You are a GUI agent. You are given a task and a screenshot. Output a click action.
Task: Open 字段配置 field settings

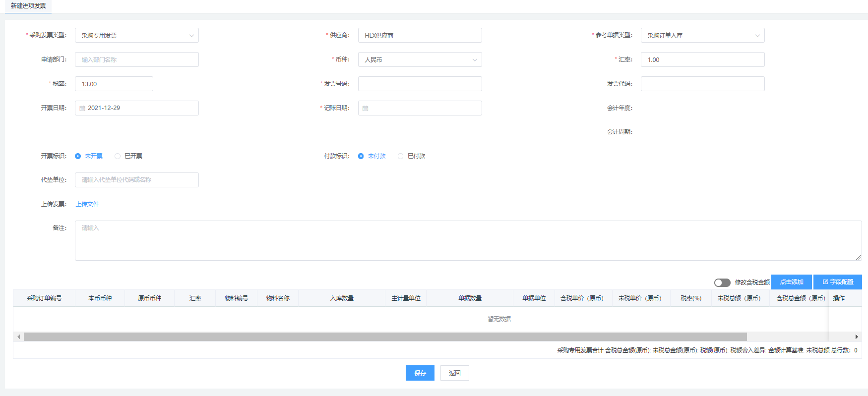click(x=838, y=282)
